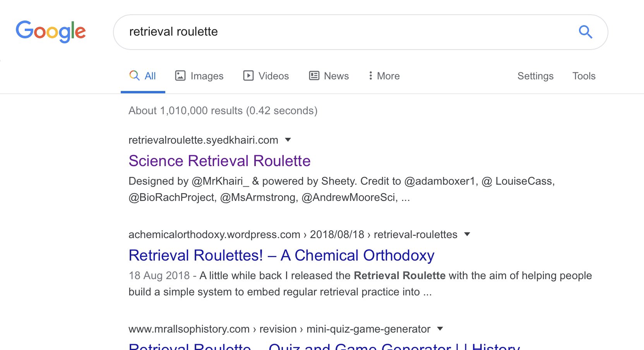Click the Google logo
The height and width of the screenshot is (350, 644).
click(x=51, y=31)
